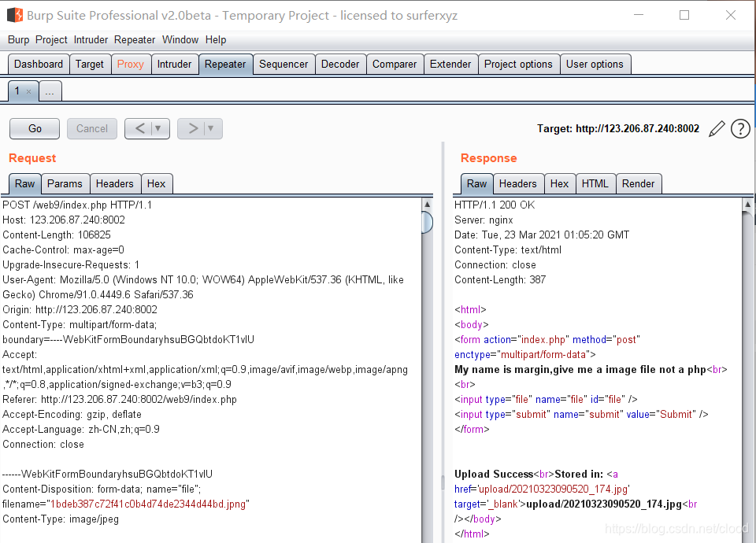Image resolution: width=756 pixels, height=543 pixels.
Task: Open the Intruder menu
Action: click(91, 40)
